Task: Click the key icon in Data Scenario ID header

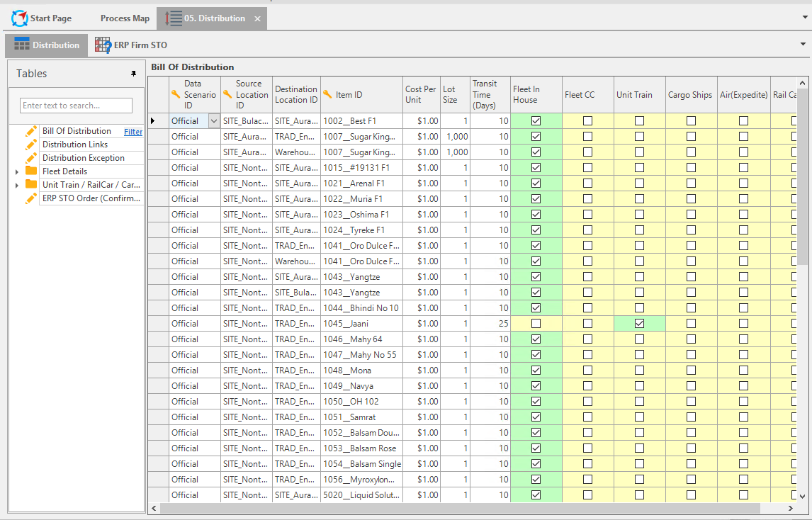Action: click(176, 94)
